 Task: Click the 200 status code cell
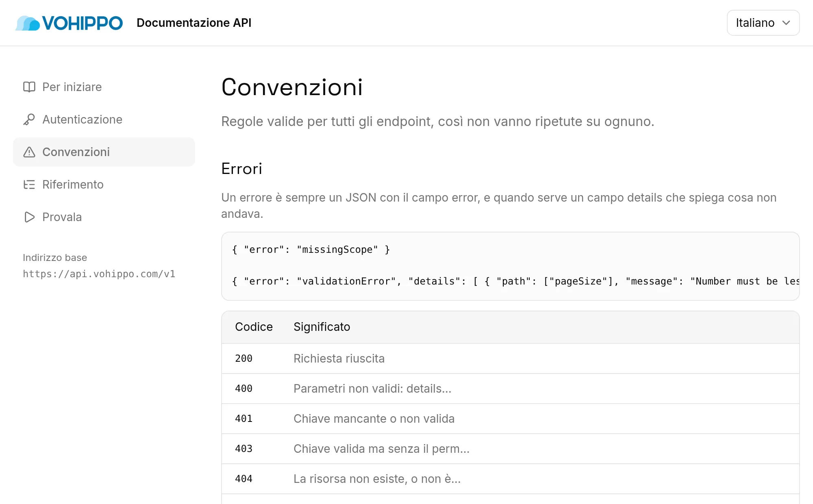click(x=244, y=358)
